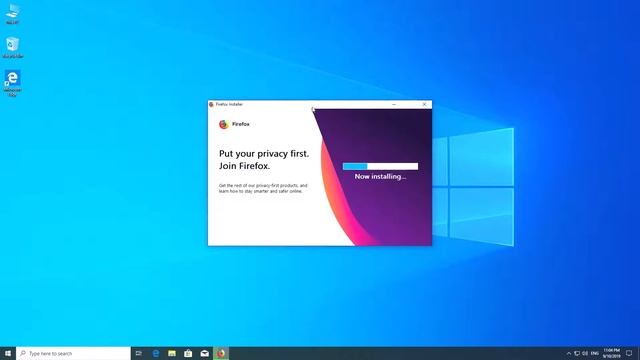This screenshot has width=640, height=360.
Task: Click the 'Firefox' wordmark beside the logo
Action: click(x=241, y=124)
